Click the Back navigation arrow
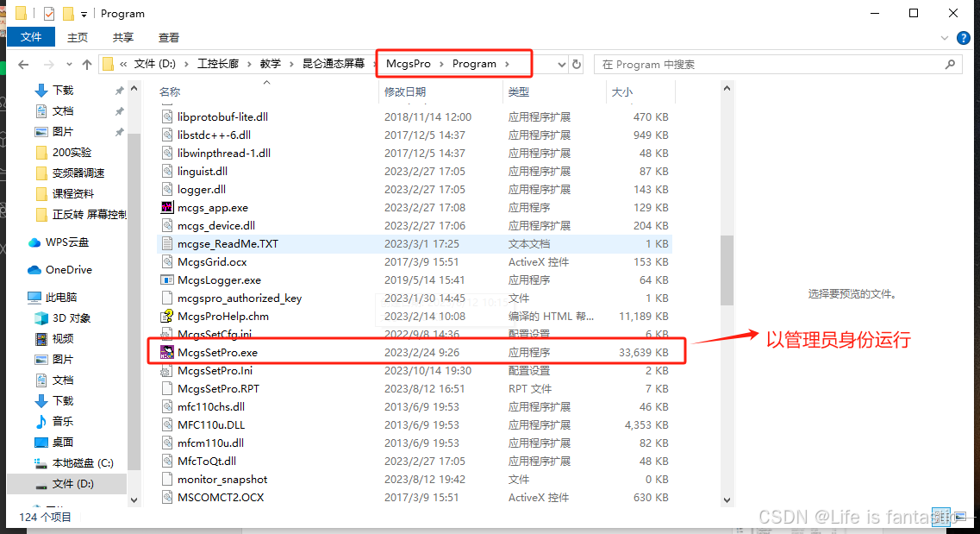 pos(23,64)
